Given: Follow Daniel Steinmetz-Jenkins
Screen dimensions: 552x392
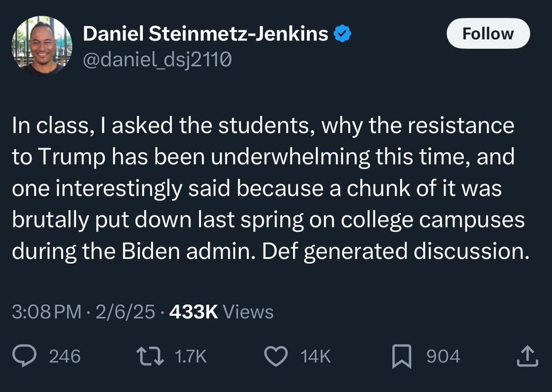Looking at the screenshot, I should [x=488, y=34].
